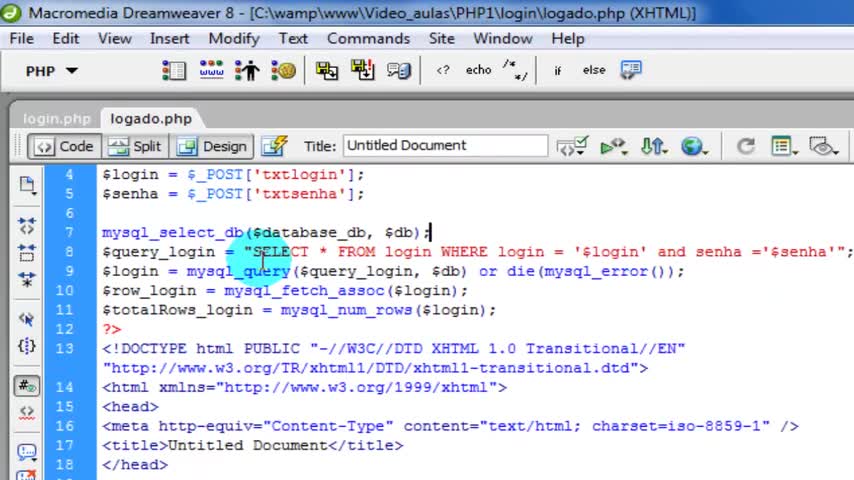Click 'mysql_num_rows' on line 11
This screenshot has width=854, height=480.
pyautogui.click(x=346, y=310)
